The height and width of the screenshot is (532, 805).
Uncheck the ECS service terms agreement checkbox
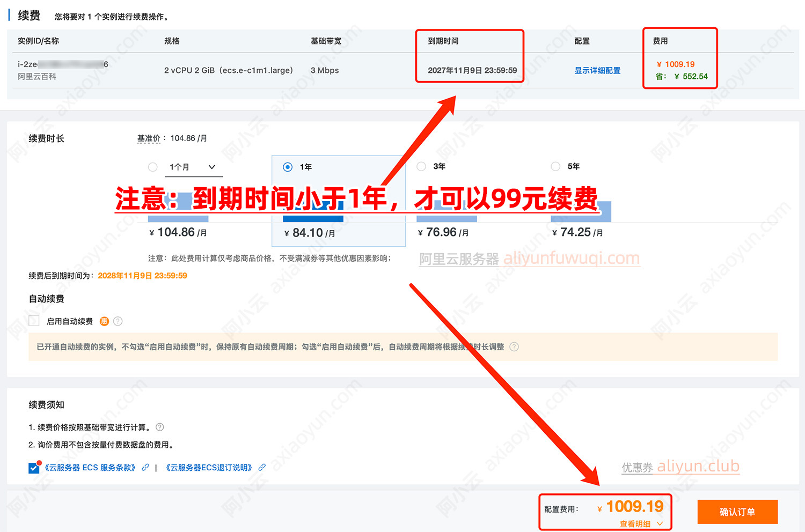[34, 468]
